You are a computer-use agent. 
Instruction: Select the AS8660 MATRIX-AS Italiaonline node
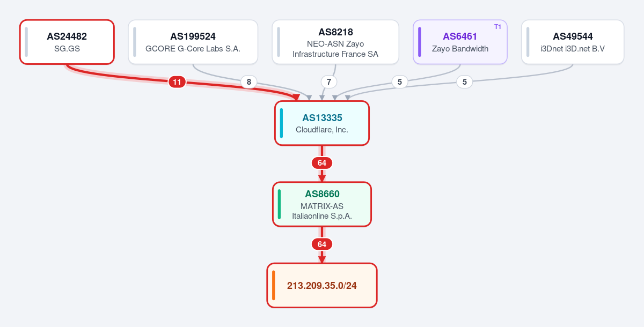(x=322, y=204)
